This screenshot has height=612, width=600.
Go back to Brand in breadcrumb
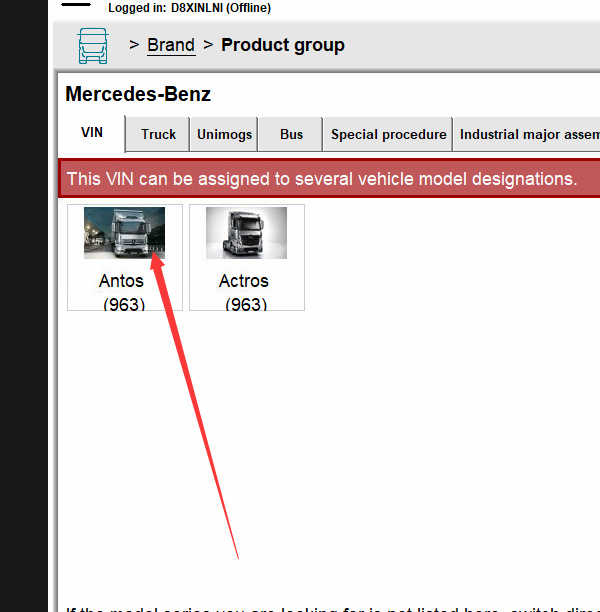point(171,45)
